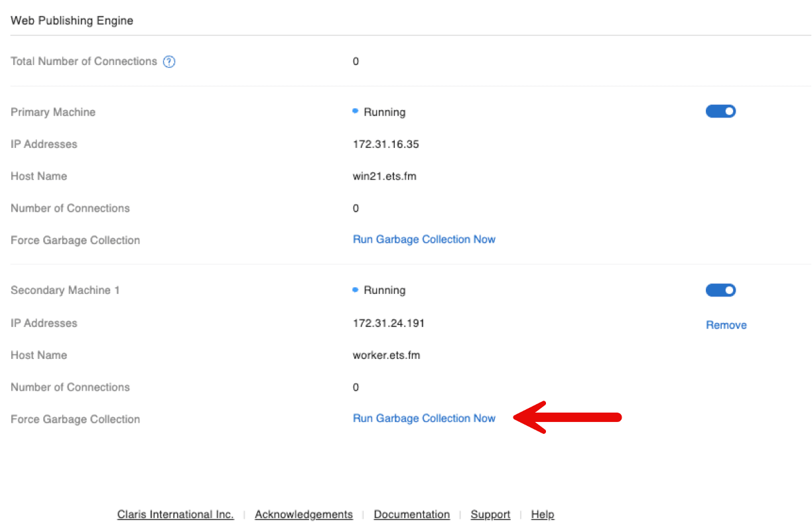The height and width of the screenshot is (532, 812).
Task: Open the Help footer link
Action: click(x=543, y=515)
